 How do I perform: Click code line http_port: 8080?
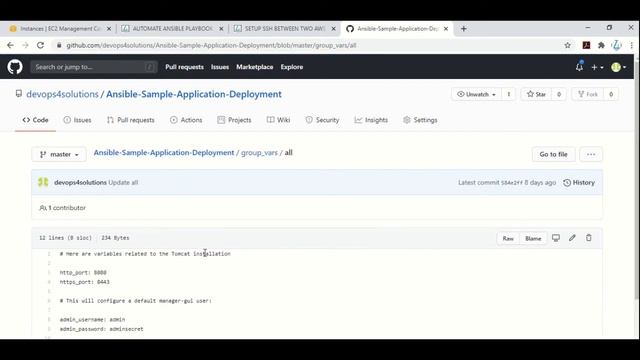point(83,273)
